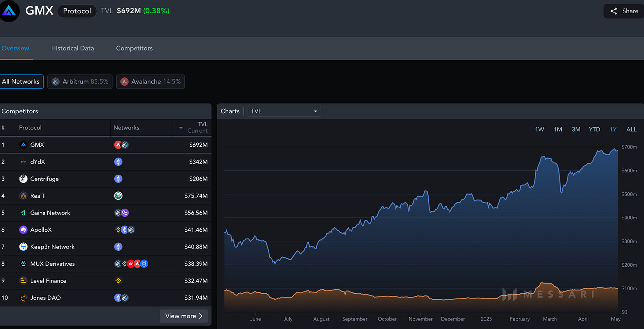644x329 pixels.
Task: Open the Overview tab
Action: [15, 48]
